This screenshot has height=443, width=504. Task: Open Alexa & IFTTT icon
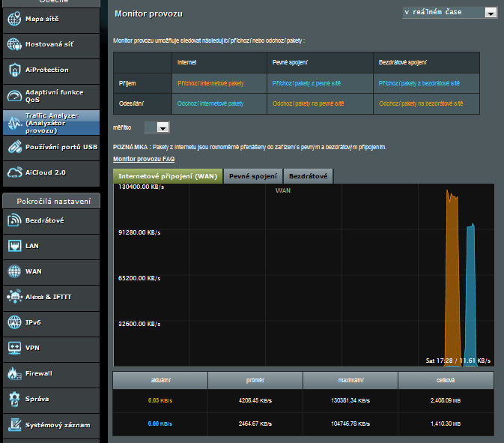point(13,297)
